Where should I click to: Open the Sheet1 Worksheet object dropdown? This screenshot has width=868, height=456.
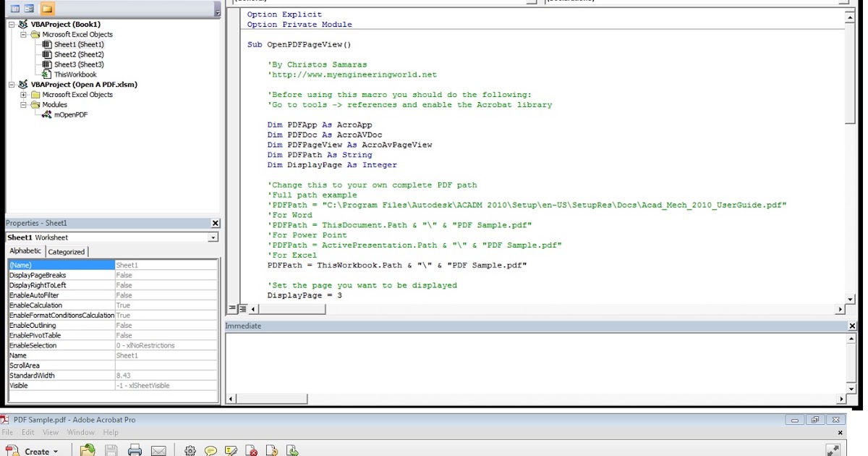213,237
